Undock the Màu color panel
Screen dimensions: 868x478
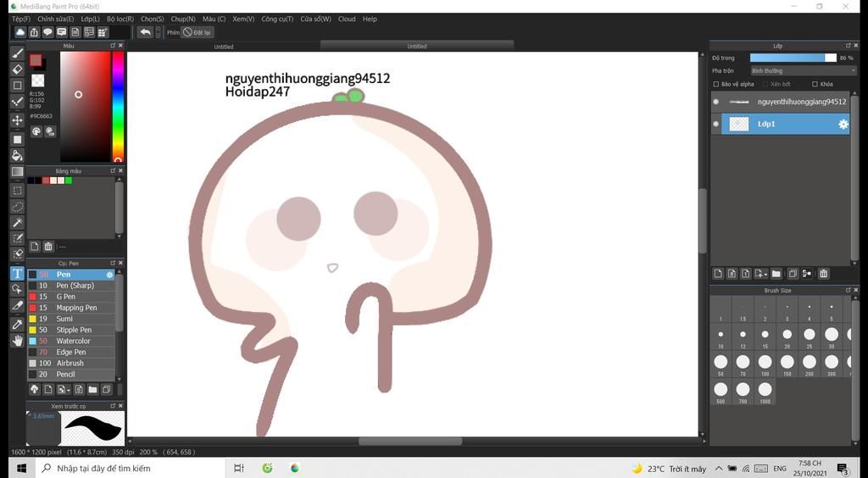pyautogui.click(x=113, y=46)
